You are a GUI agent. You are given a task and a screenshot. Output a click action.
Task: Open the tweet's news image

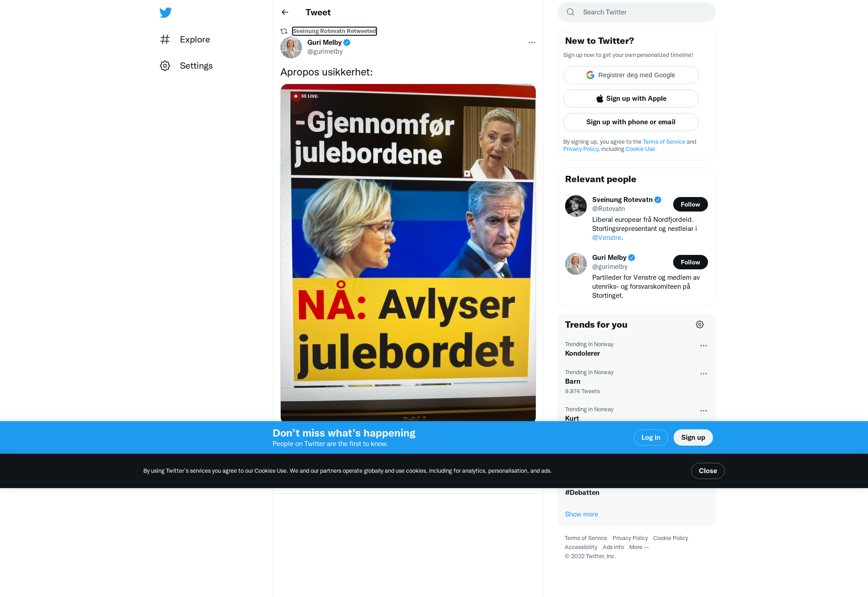(x=408, y=253)
